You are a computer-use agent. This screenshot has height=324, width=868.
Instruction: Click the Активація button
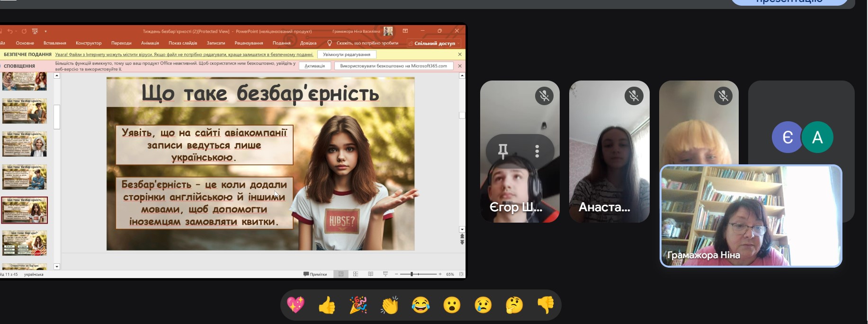pos(314,66)
